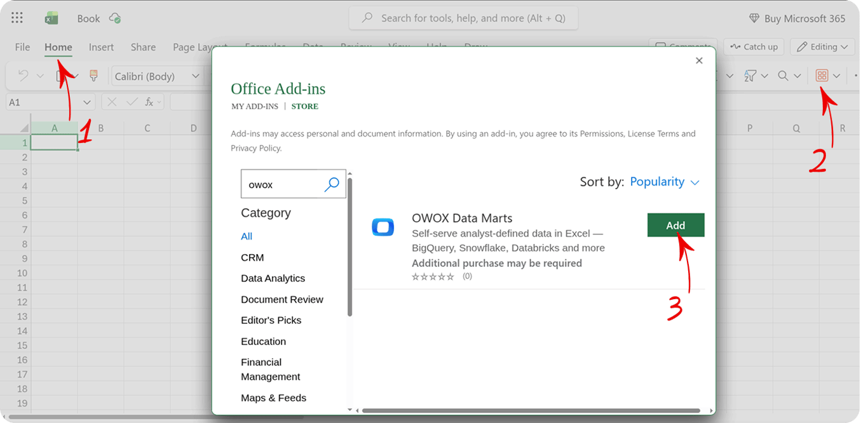Select the Education category

264,342
